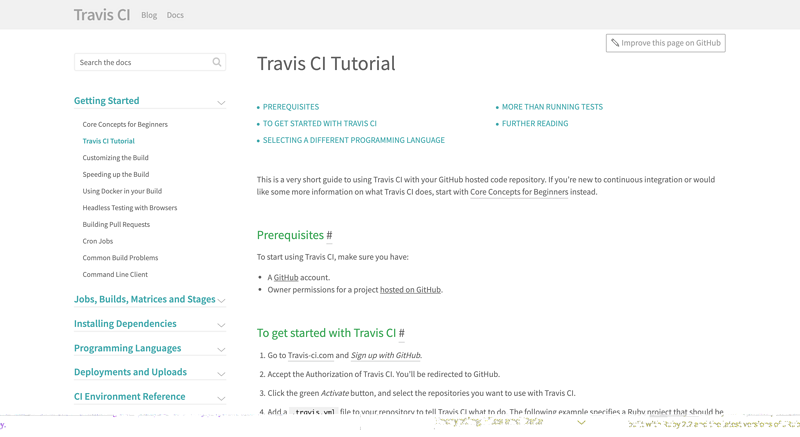Image resolution: width=800 pixels, height=437 pixels.
Task: Open Headless Testing with Browsers
Action: tap(130, 208)
